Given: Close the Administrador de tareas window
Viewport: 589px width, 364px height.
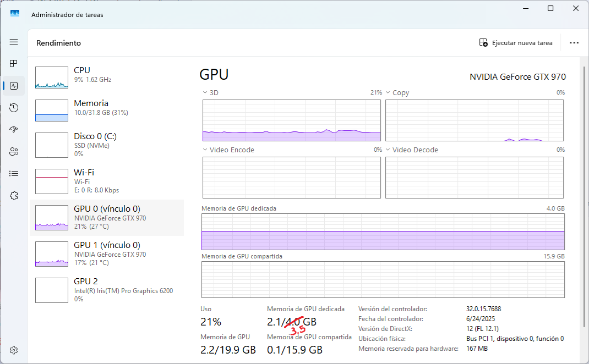Looking at the screenshot, I should click(x=575, y=8).
